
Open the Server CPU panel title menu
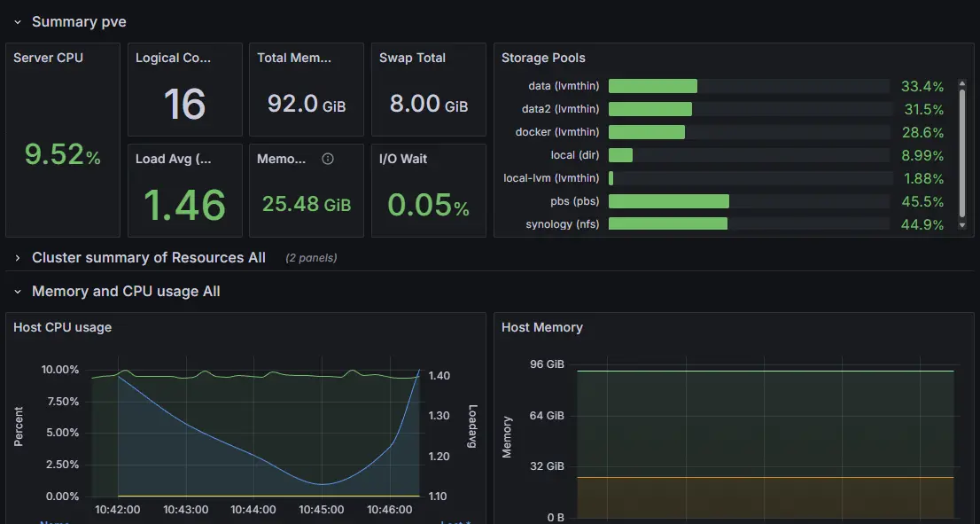pos(48,58)
